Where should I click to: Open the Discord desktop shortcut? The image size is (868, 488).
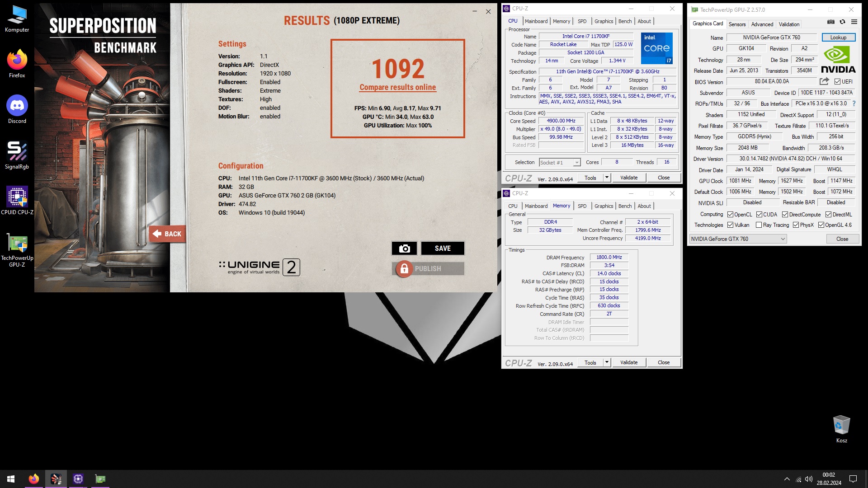click(17, 110)
